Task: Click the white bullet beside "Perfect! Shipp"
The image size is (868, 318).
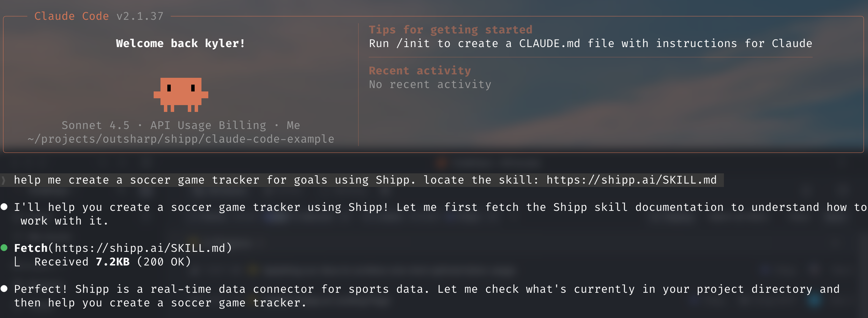Action: (4, 289)
